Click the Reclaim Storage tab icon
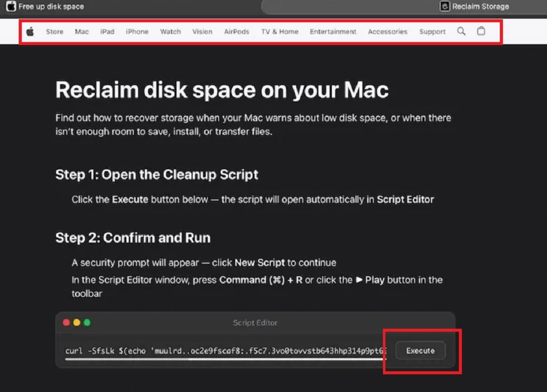 [444, 6]
